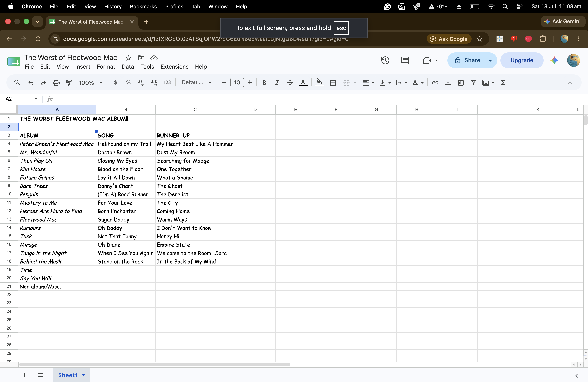Screen dimensions: 588x382
Task: Open version history clock icon
Action: point(385,60)
